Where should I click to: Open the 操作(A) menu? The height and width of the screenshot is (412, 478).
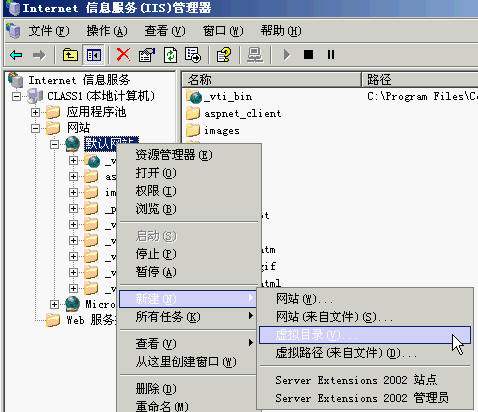(107, 31)
